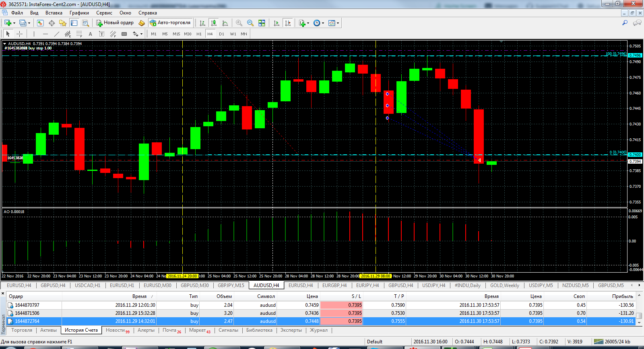Open the search magnifier icon

point(625,23)
